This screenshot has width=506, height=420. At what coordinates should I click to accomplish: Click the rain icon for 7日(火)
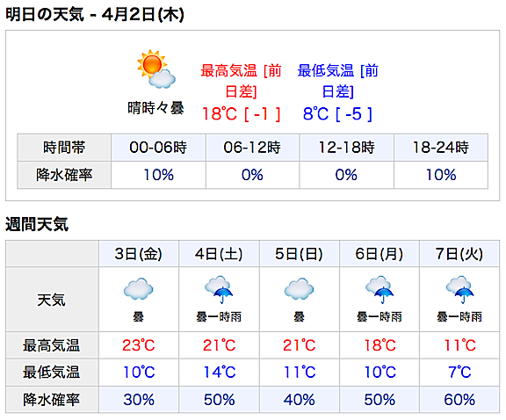pos(459,290)
